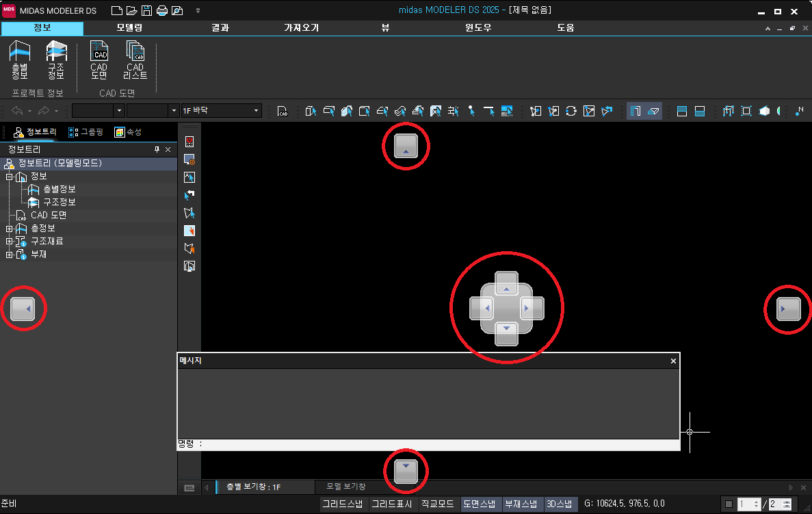
Task: Click the frame structure with nodes toolbar icon
Action: tap(729, 111)
